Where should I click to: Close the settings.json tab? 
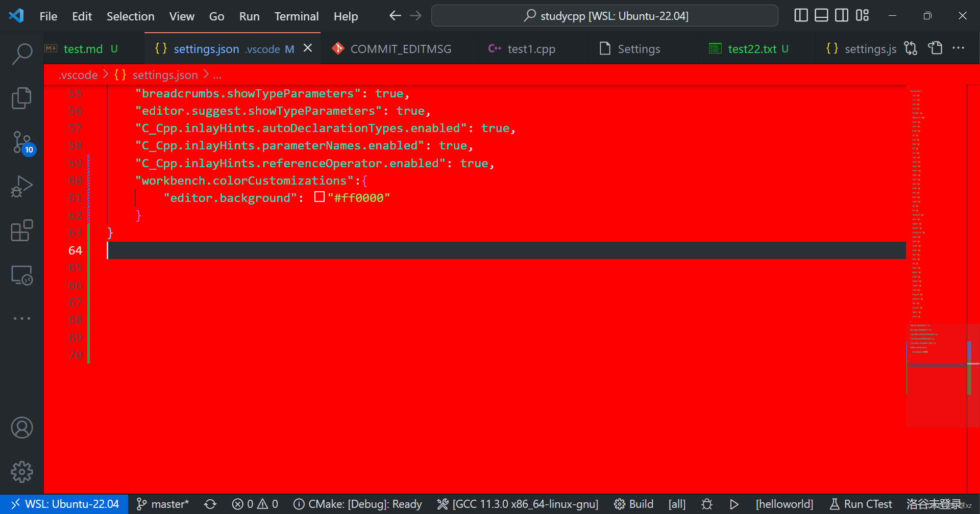308,48
